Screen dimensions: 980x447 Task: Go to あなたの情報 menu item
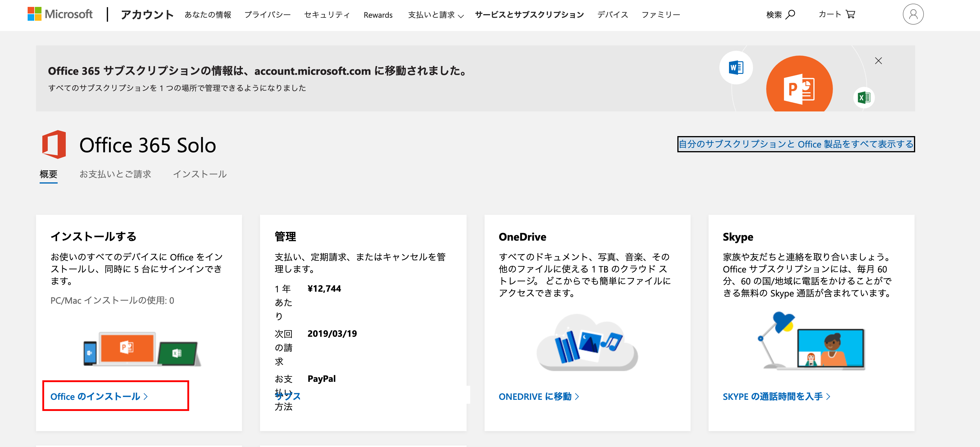click(x=208, y=15)
